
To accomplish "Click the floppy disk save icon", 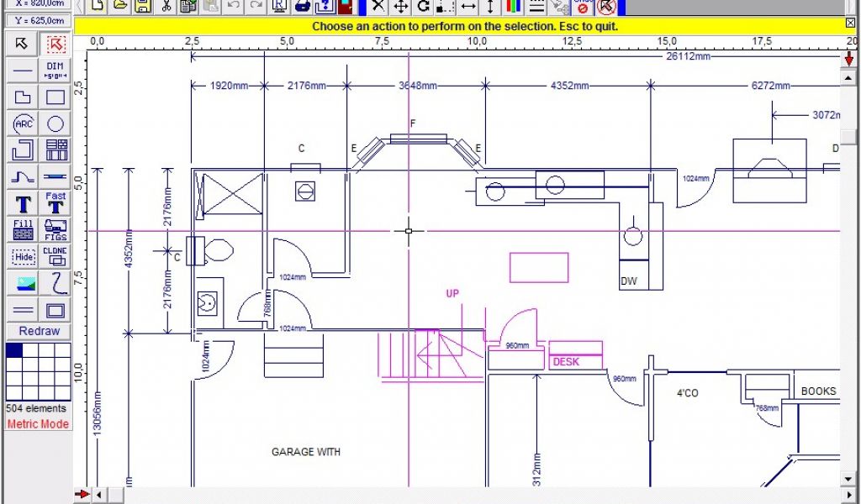I will (x=143, y=7).
